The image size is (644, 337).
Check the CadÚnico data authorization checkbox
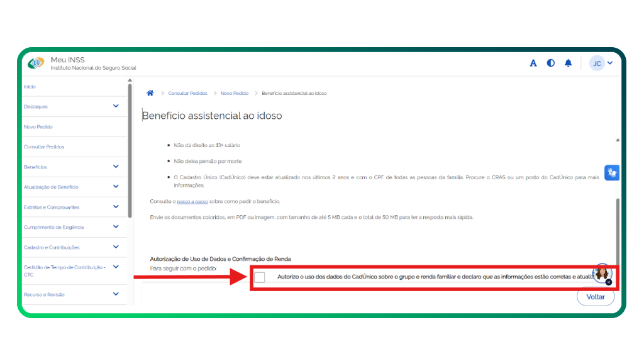tap(260, 277)
